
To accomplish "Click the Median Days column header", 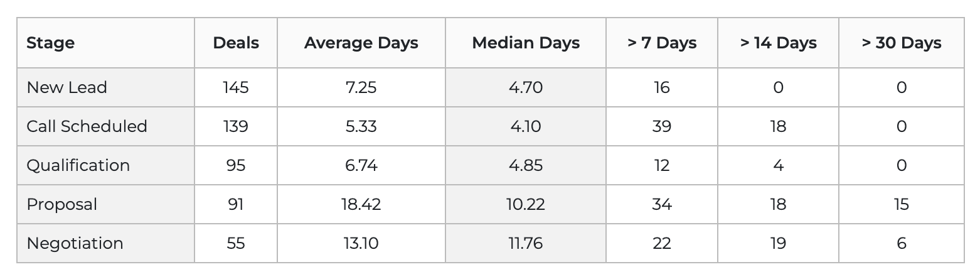I will point(526,43).
